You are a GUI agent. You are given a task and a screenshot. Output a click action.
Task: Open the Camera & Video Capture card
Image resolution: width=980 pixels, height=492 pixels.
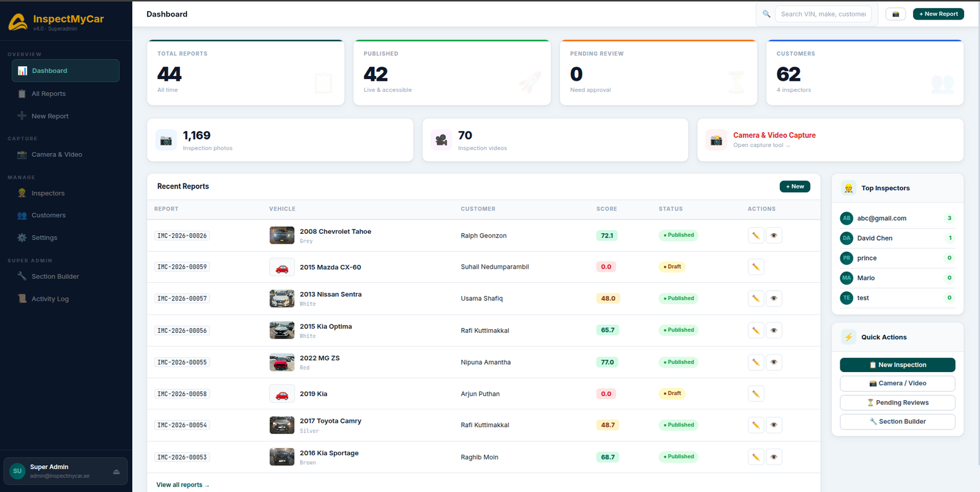point(831,140)
